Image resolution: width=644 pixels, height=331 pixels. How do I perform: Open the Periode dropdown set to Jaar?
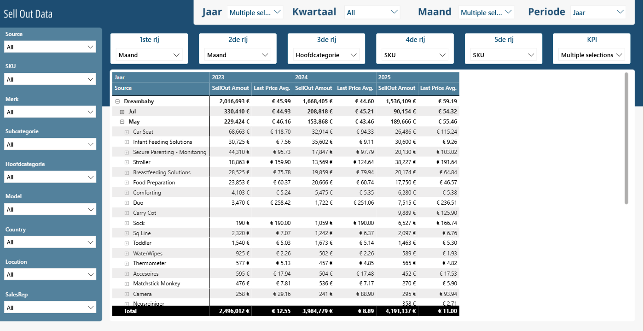598,12
